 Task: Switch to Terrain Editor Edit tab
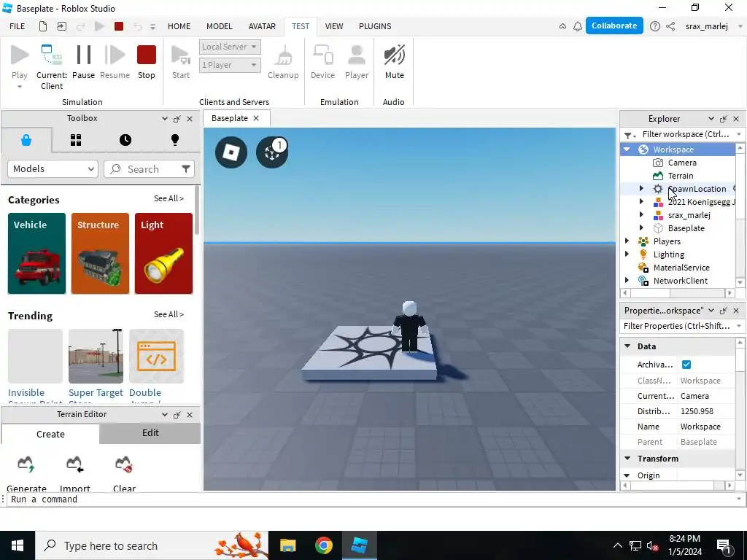click(150, 433)
